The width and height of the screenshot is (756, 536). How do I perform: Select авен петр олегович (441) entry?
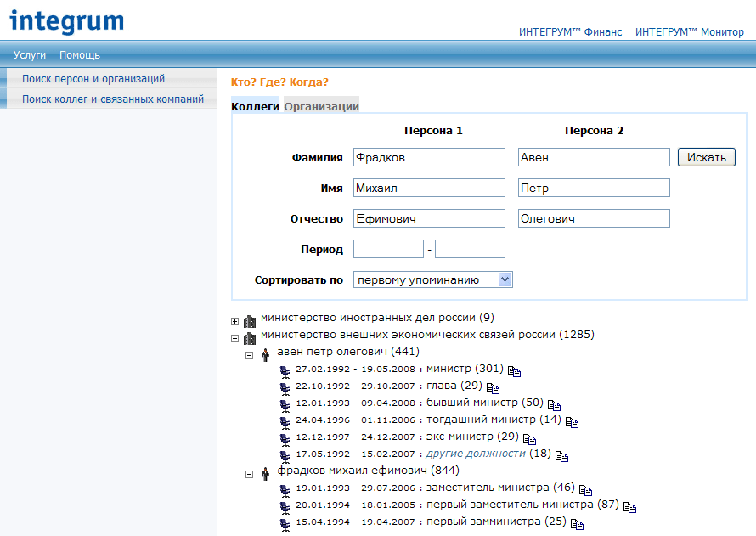(348, 352)
